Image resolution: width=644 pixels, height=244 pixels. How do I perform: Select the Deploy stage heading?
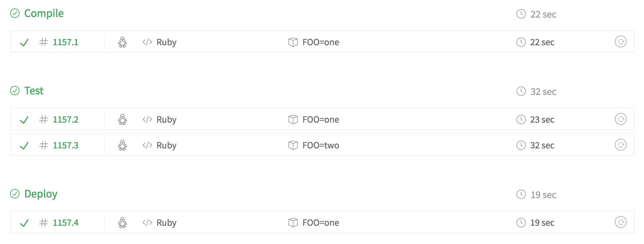point(41,194)
